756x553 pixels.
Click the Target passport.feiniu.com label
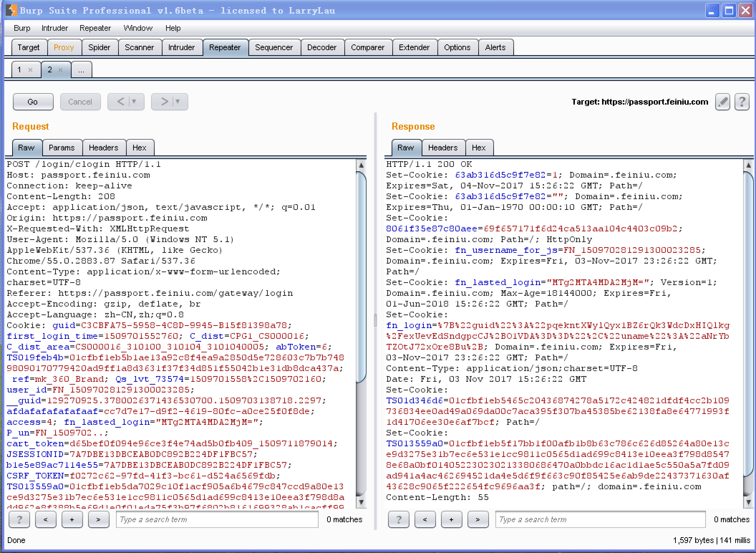pyautogui.click(x=640, y=102)
